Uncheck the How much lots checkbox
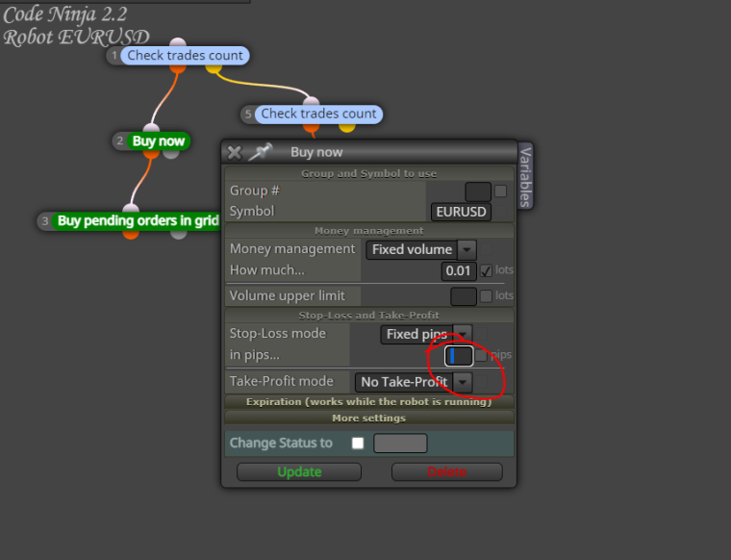Screen dimensions: 731x560 click(486, 270)
